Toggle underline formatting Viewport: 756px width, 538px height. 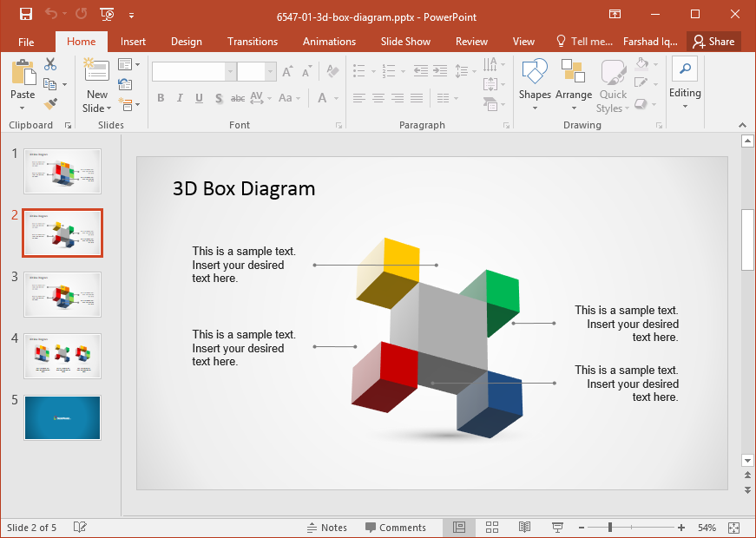click(198, 98)
